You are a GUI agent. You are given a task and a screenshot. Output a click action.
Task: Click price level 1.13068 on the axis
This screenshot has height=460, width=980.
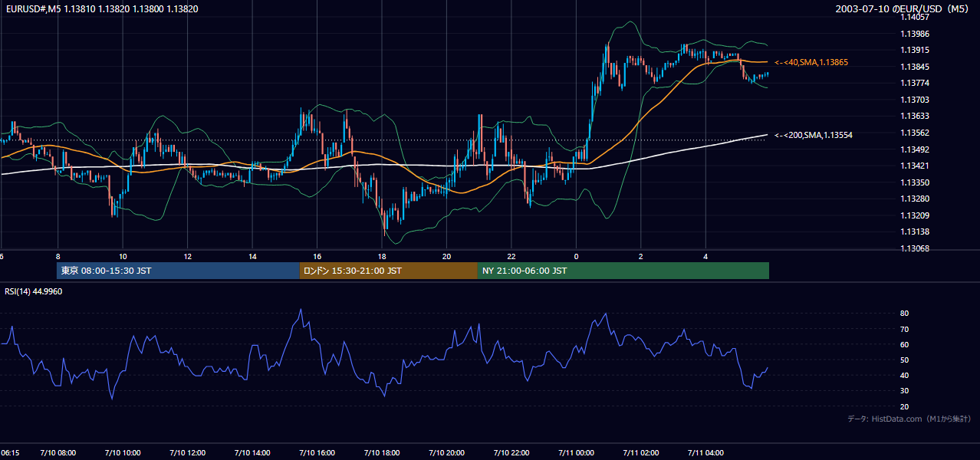pyautogui.click(x=916, y=248)
